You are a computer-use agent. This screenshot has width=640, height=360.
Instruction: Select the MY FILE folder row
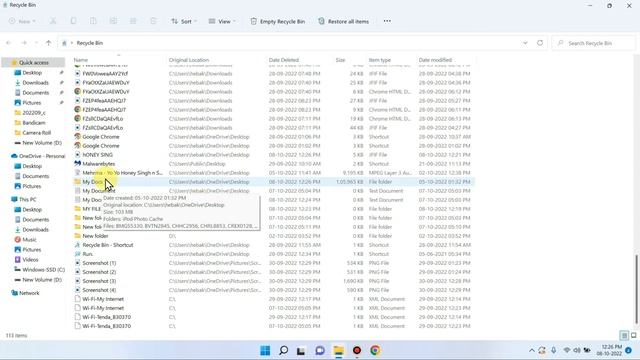point(91,209)
